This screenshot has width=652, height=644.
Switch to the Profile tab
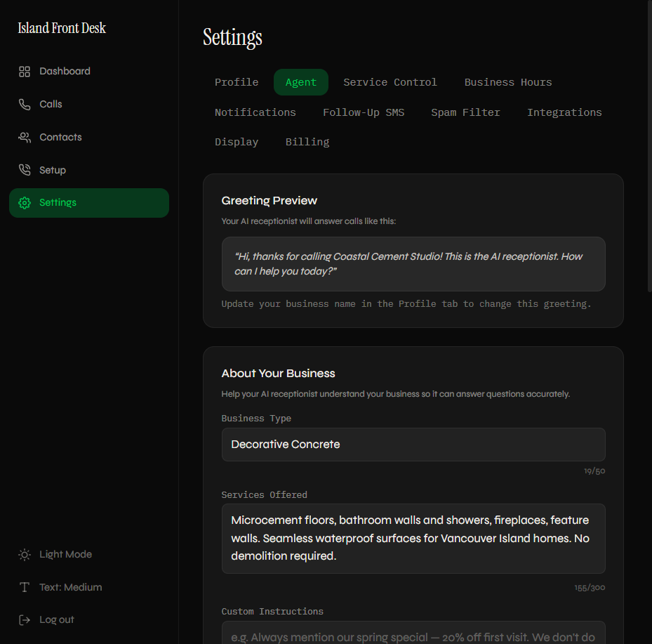237,82
